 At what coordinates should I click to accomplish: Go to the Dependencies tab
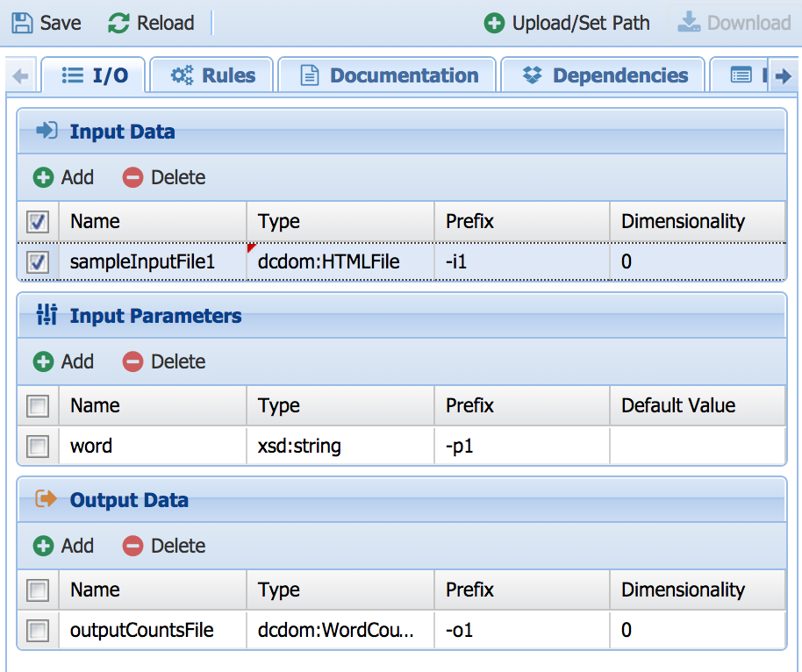click(604, 75)
